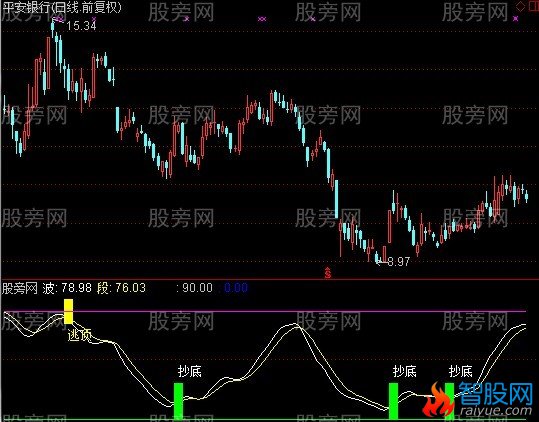Click the chart title 平安银行(日线 前复权)
The height and width of the screenshot is (422, 539).
[62, 8]
